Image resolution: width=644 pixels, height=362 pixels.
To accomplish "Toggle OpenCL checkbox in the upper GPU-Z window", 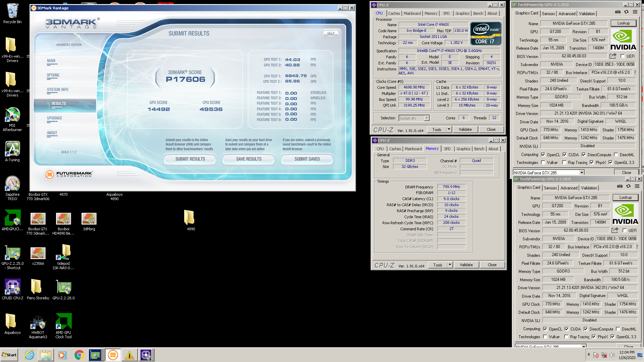I will (x=543, y=155).
